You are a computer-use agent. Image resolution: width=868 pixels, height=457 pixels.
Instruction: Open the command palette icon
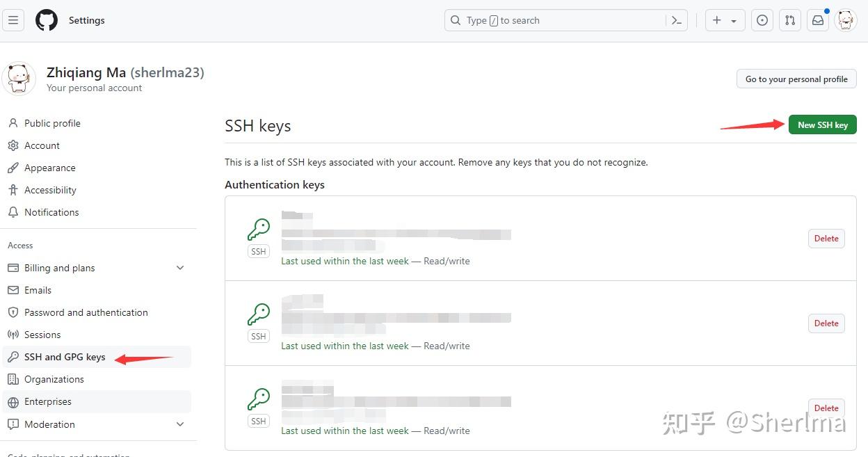point(676,20)
